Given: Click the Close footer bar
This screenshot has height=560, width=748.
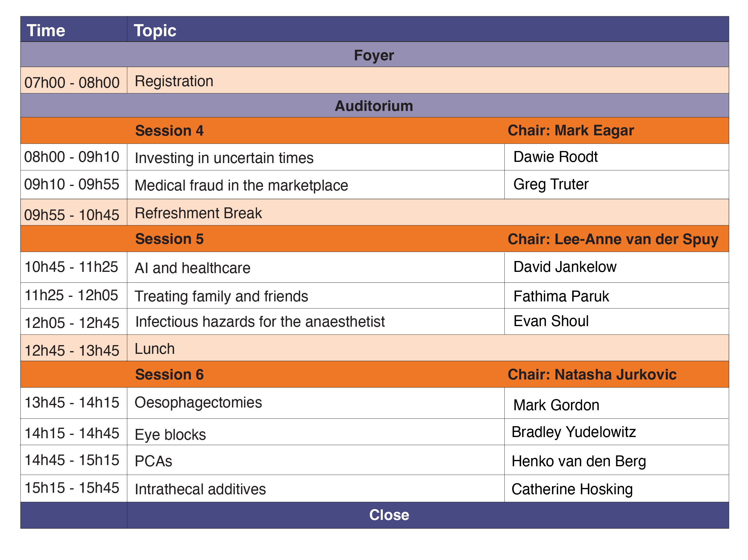Looking at the screenshot, I should tap(375, 515).
